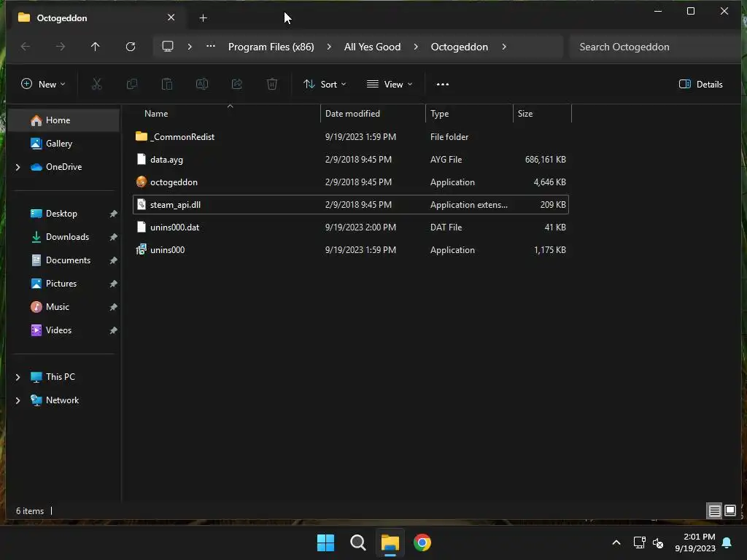Viewport: 747px width, 560px height.
Task: Add a new tab with plus icon
Action: (x=203, y=18)
